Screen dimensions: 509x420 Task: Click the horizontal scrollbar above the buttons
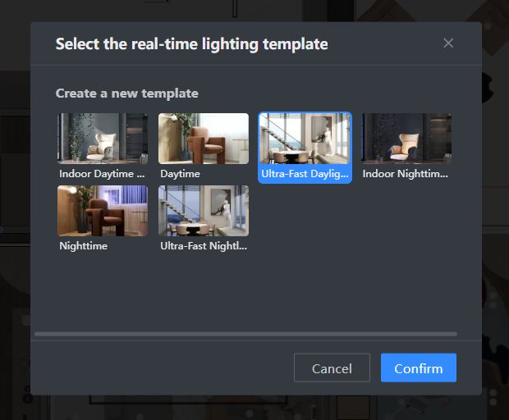point(245,334)
